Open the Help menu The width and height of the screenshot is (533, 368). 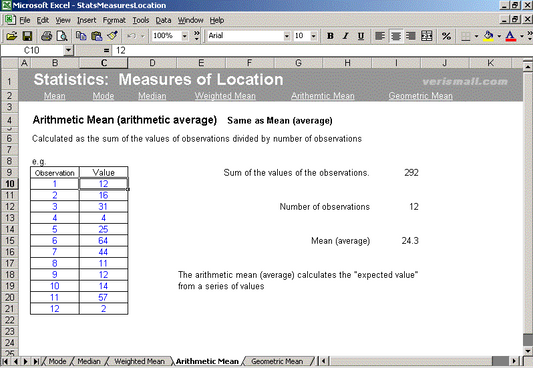pyautogui.click(x=217, y=20)
